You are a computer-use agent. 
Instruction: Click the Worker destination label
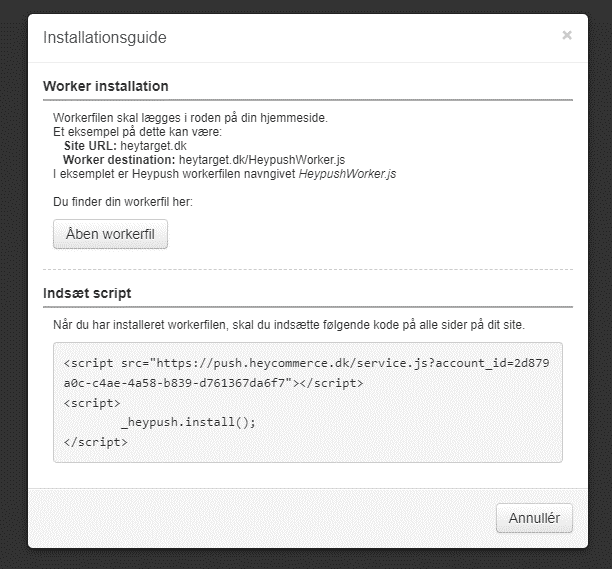(119, 159)
